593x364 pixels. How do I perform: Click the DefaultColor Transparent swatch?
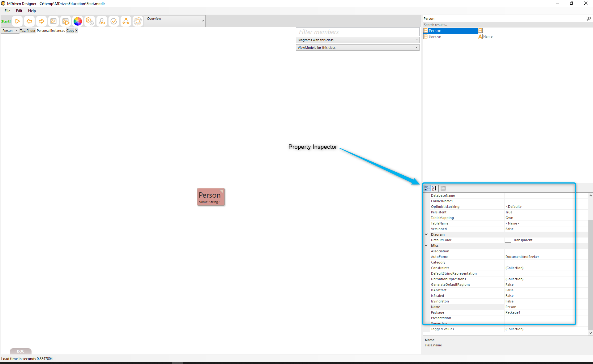click(x=508, y=240)
